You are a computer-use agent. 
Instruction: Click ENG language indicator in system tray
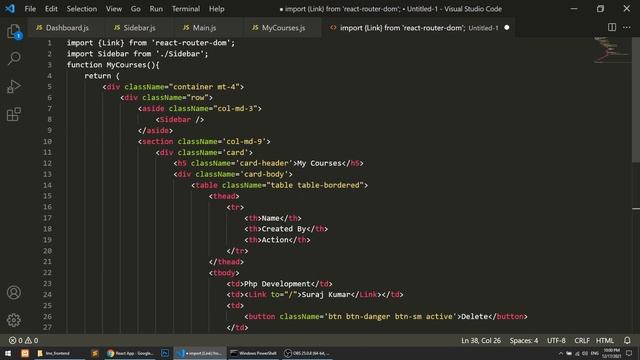coord(595,353)
